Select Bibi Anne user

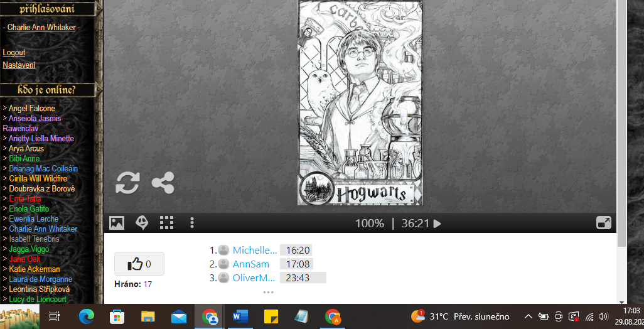pyautogui.click(x=24, y=159)
